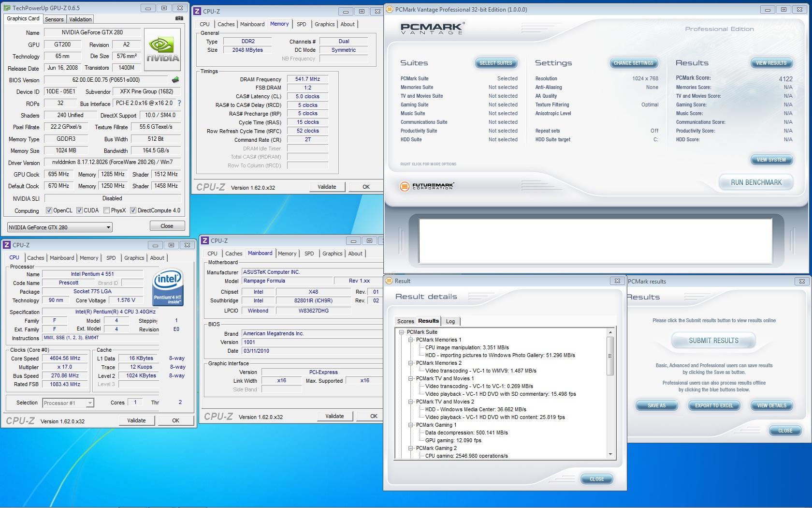Toggle the DirectCompute 4.0 checkbox

point(133,210)
